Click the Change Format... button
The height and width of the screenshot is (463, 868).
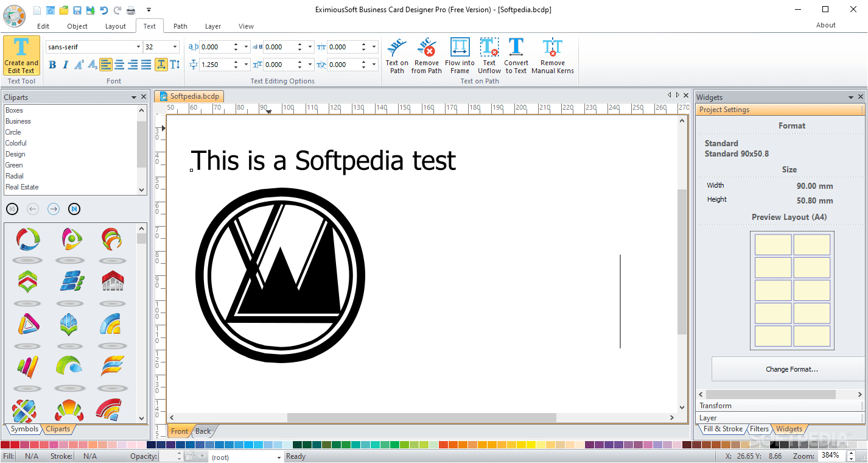791,369
